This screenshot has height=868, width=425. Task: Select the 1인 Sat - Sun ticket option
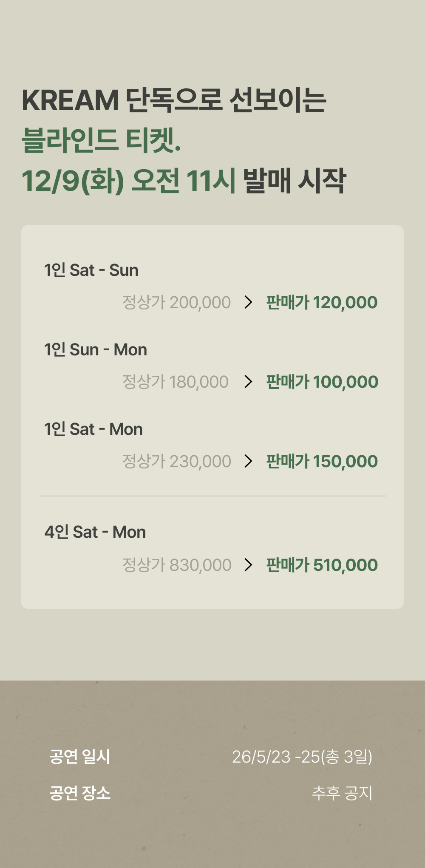coord(91,270)
